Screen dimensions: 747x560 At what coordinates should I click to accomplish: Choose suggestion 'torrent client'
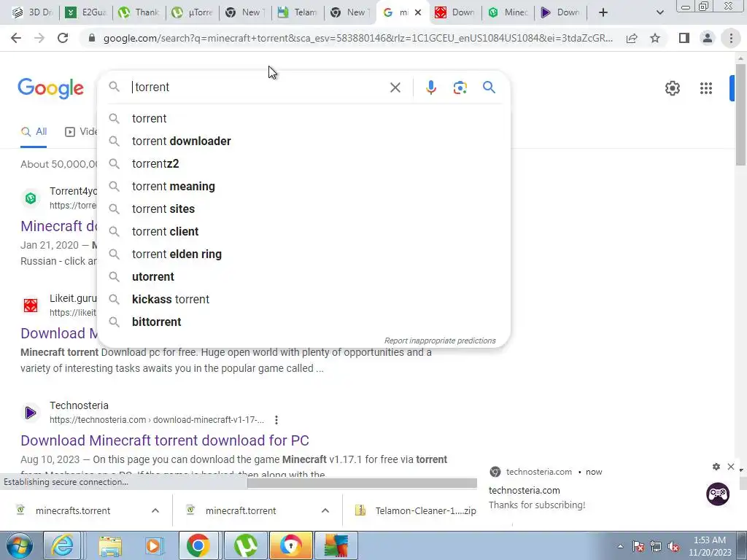coord(303,231)
